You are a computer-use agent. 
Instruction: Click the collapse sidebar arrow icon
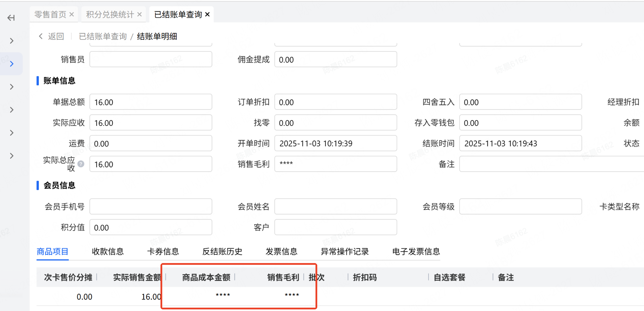click(x=11, y=18)
